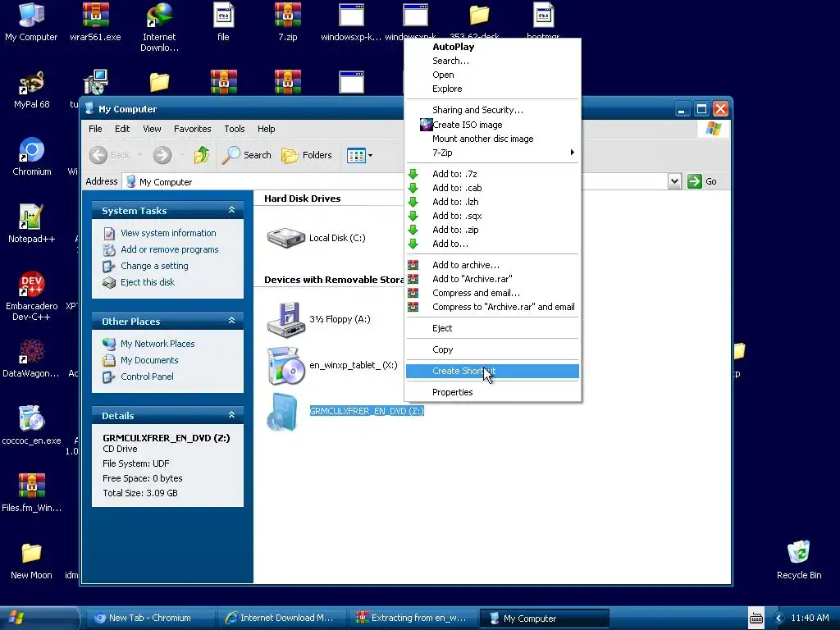This screenshot has height=630, width=840.
Task: Select coccoc_en.exe desktop icon
Action: click(32, 425)
